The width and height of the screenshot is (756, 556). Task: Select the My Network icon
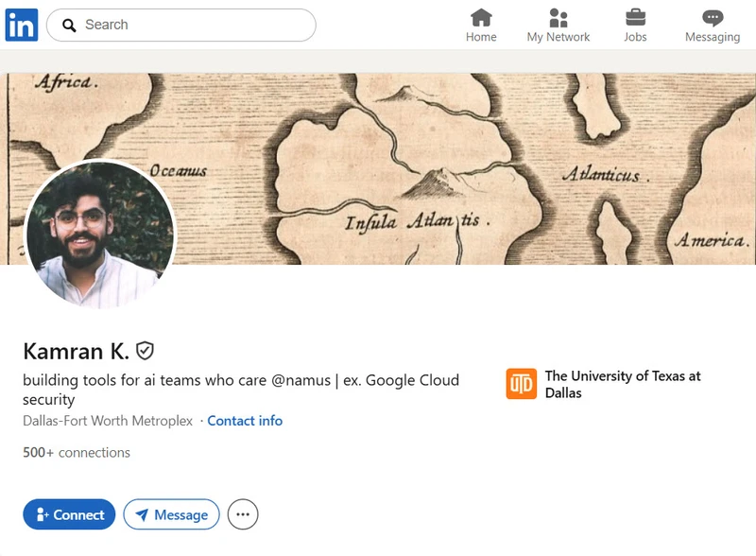(559, 19)
